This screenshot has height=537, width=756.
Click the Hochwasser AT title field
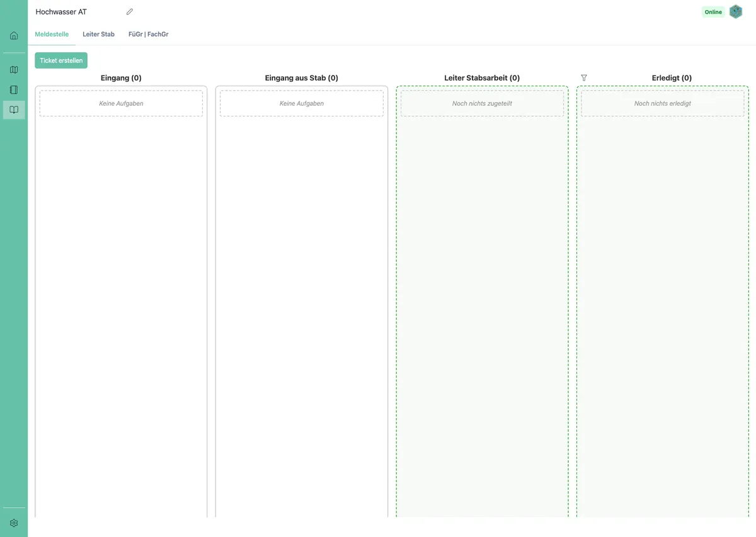(x=76, y=12)
